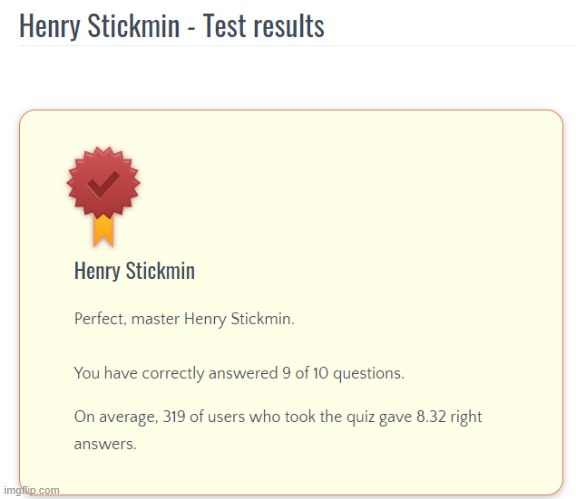576x499 pixels.
Task: Click the '8.32' average score number
Action: (431, 417)
